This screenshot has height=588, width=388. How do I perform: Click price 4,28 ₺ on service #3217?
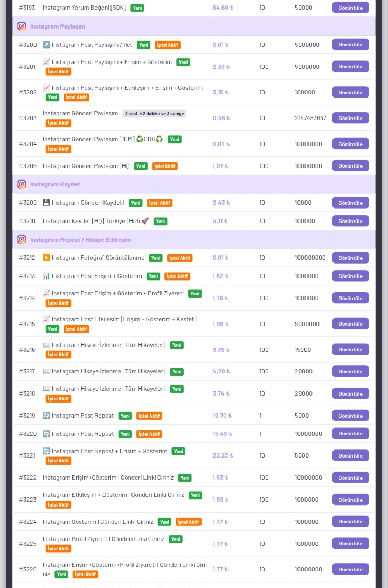[x=221, y=371]
